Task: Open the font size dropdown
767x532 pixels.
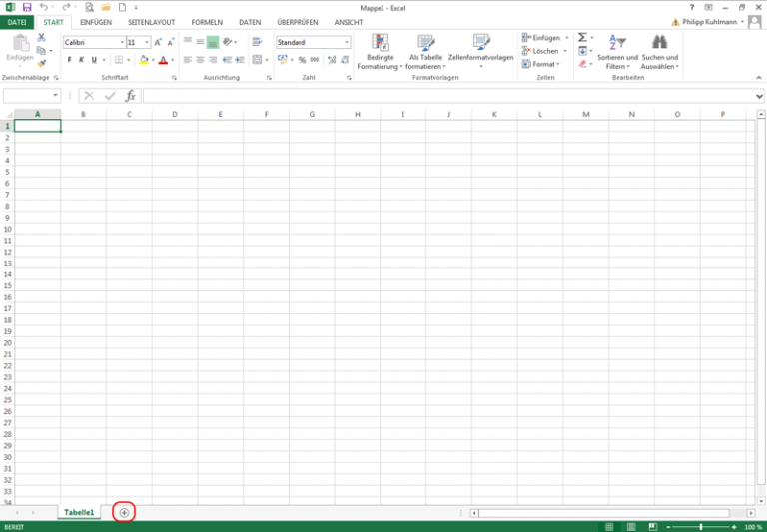Action: [x=147, y=43]
